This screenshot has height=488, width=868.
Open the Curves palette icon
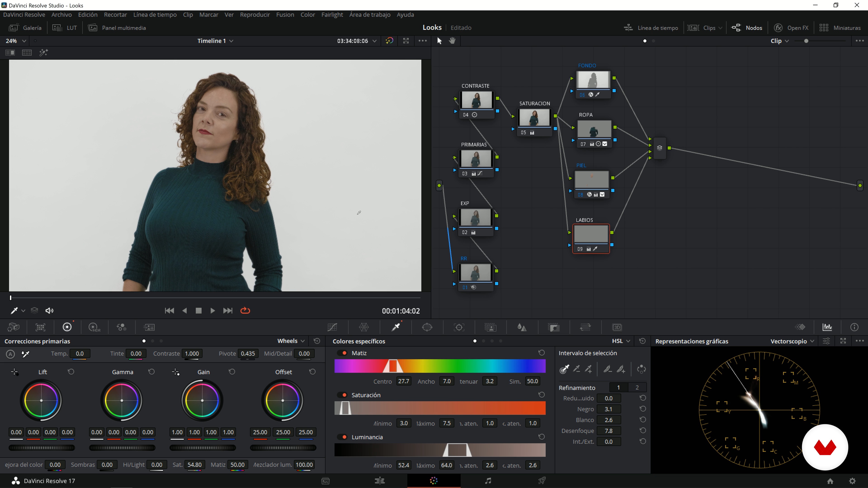(x=332, y=327)
